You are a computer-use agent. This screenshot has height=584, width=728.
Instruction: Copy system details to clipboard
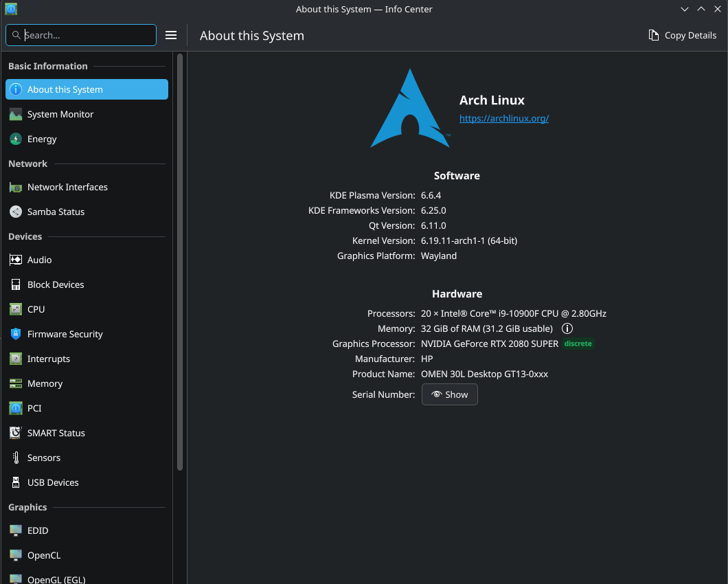tap(682, 35)
